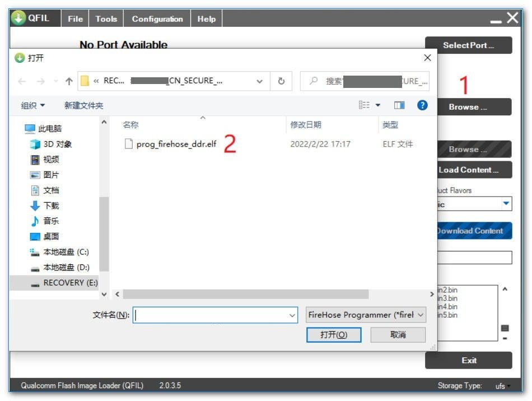Viewport: 532px width, 401px height.
Task: Click the search box in dialog
Action: (x=365, y=81)
